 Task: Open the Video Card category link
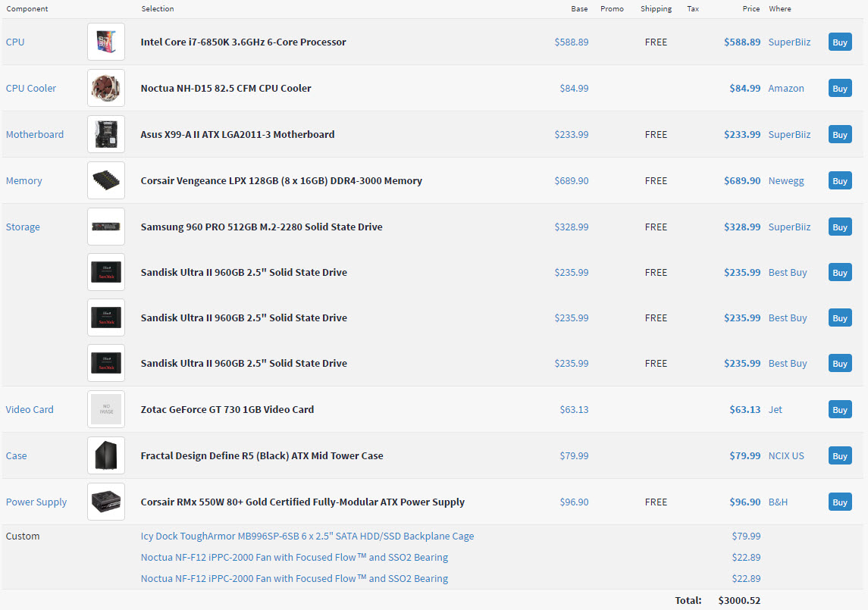click(30, 410)
